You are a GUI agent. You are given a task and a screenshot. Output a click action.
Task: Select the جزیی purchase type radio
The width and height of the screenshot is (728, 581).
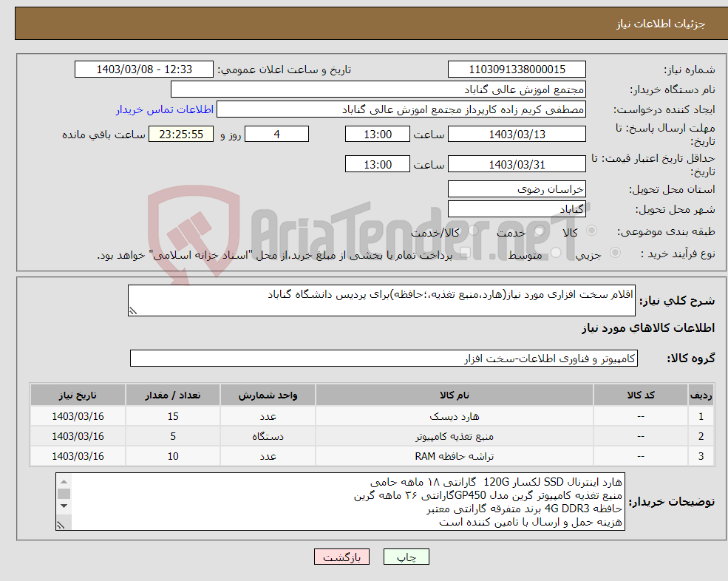(x=615, y=252)
